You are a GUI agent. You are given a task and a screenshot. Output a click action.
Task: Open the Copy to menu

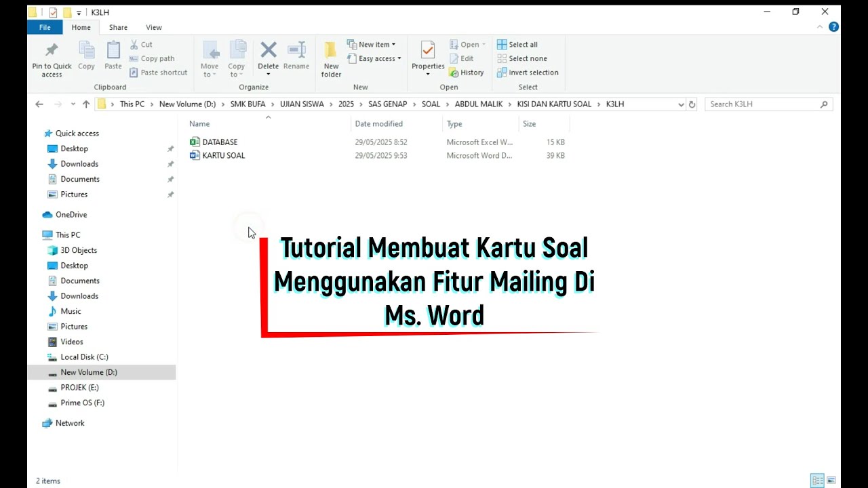pos(236,60)
